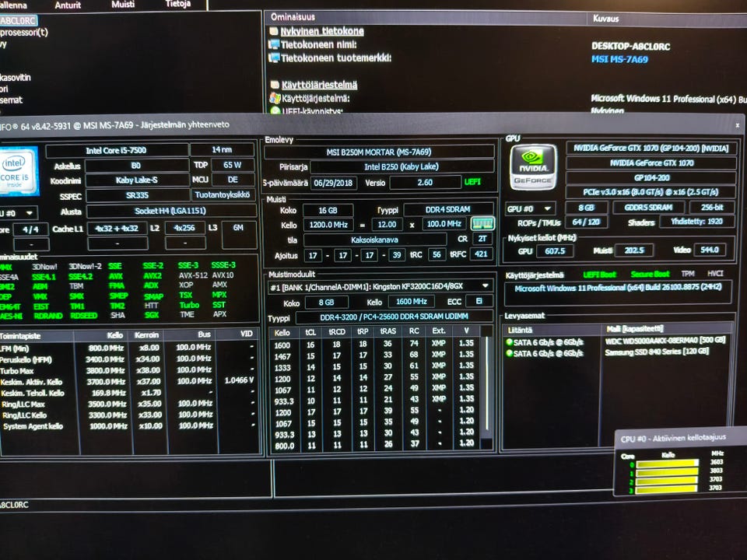Click the 65 W TDP field

(x=233, y=165)
